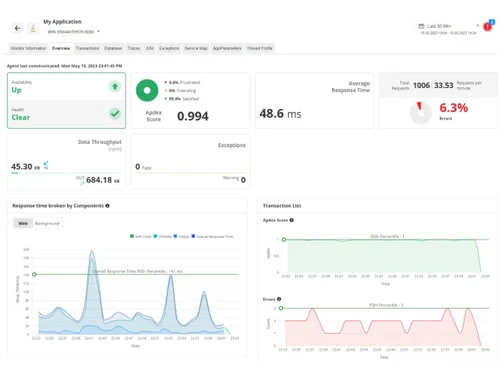This screenshot has height=375, width=500.
Task: Click the 0.6% Frustrated legend entry
Action: 182,82
